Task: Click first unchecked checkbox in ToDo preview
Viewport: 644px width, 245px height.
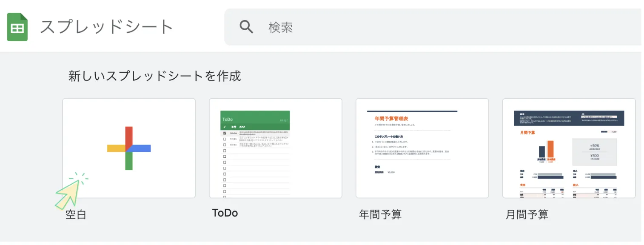Action: click(x=225, y=139)
